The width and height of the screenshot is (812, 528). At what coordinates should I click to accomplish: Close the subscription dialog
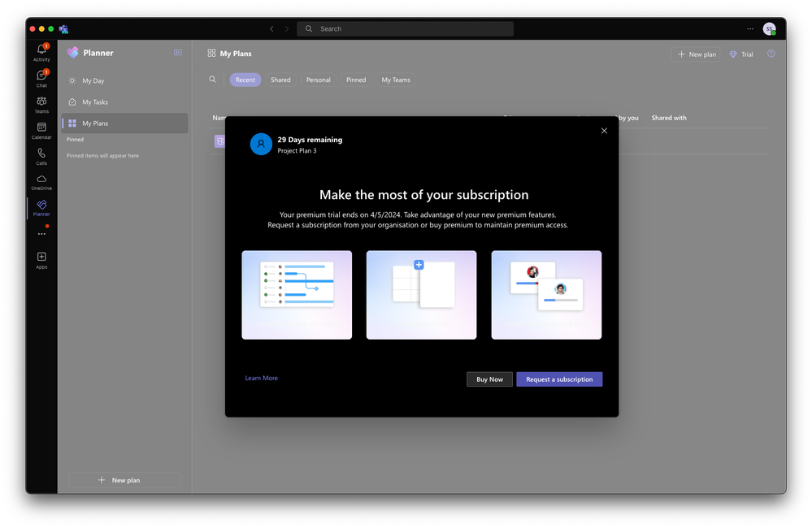pos(604,131)
